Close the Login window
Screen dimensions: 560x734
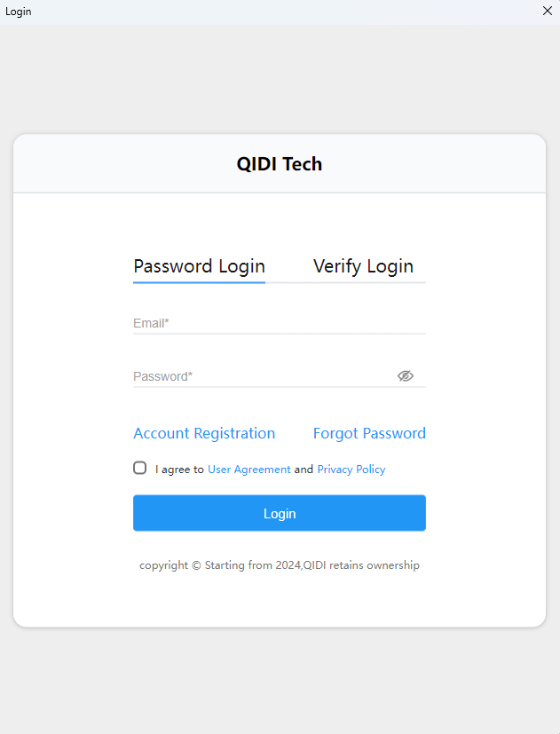(548, 11)
